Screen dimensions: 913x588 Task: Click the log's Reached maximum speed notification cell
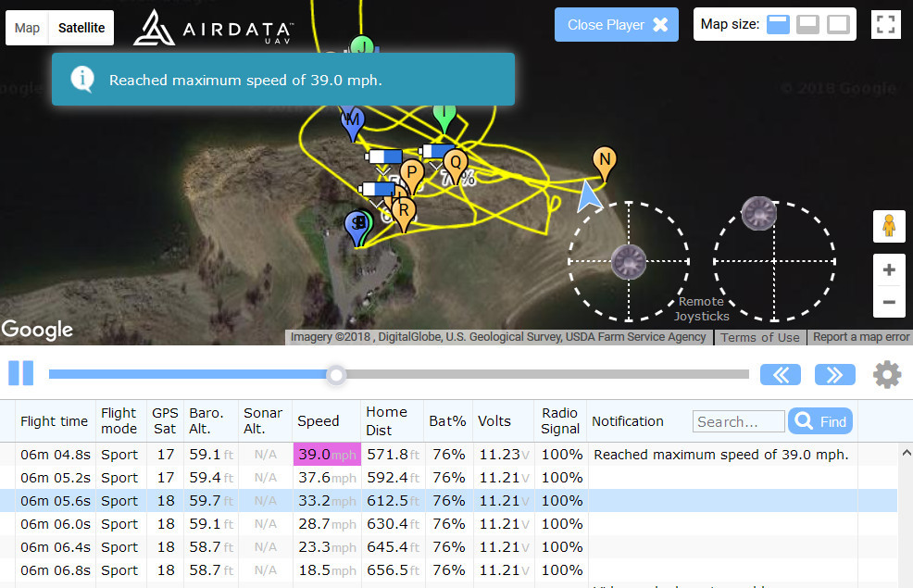(720, 455)
